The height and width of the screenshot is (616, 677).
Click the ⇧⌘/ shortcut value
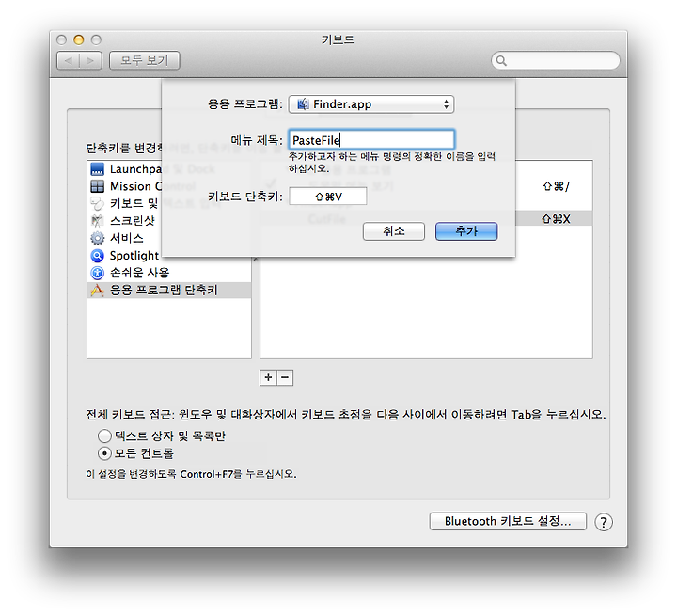(556, 186)
